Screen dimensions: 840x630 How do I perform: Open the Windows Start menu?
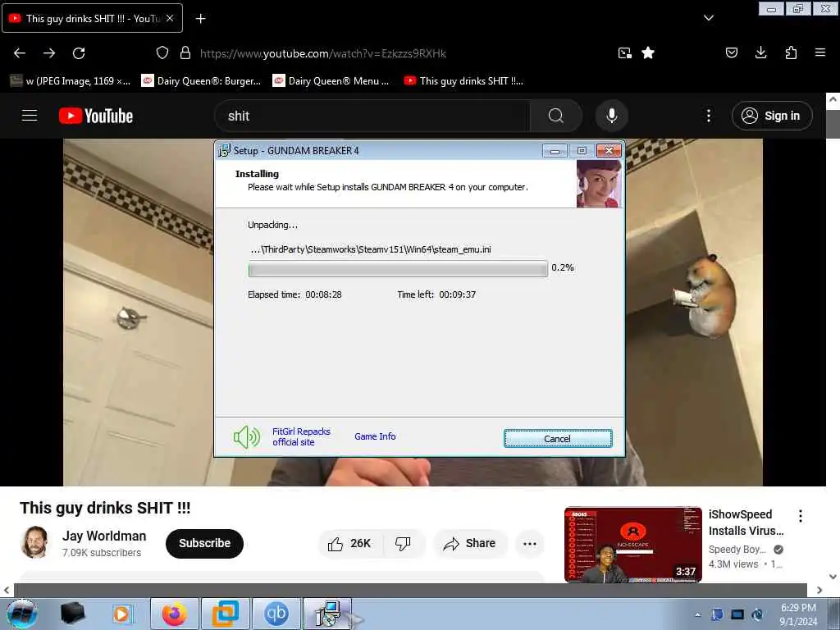click(22, 614)
